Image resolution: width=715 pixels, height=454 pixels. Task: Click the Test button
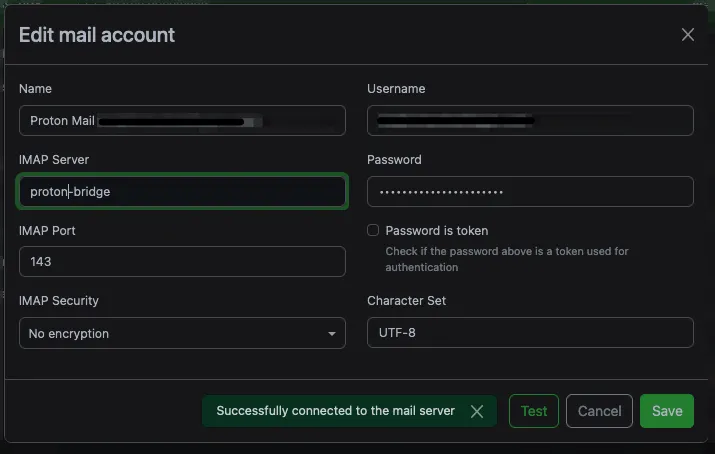tap(534, 411)
